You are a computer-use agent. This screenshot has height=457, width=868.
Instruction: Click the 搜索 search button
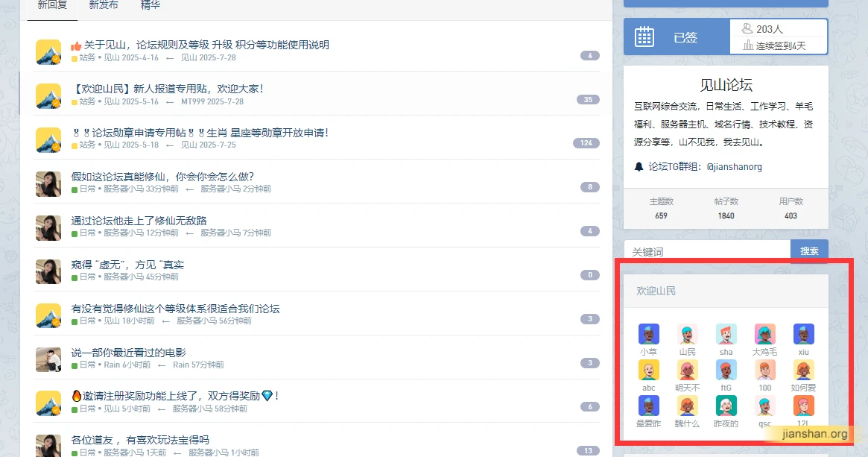809,251
